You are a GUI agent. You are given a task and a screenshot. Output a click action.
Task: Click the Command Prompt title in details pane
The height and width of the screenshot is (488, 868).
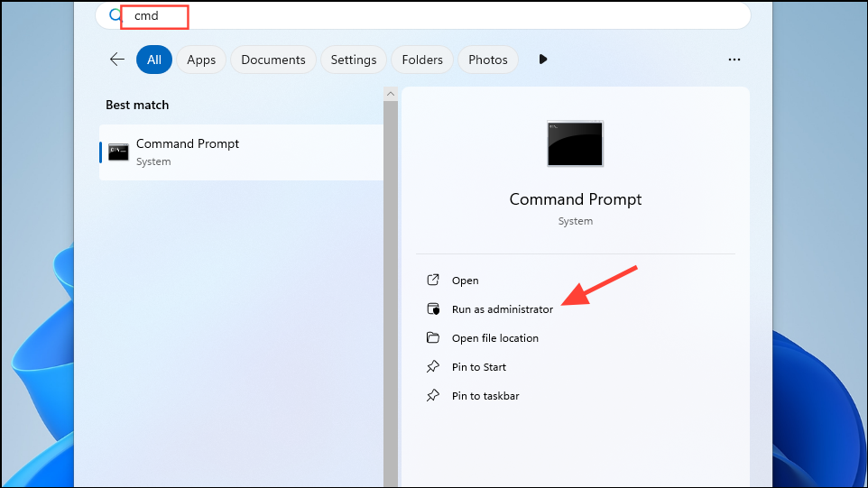click(575, 199)
